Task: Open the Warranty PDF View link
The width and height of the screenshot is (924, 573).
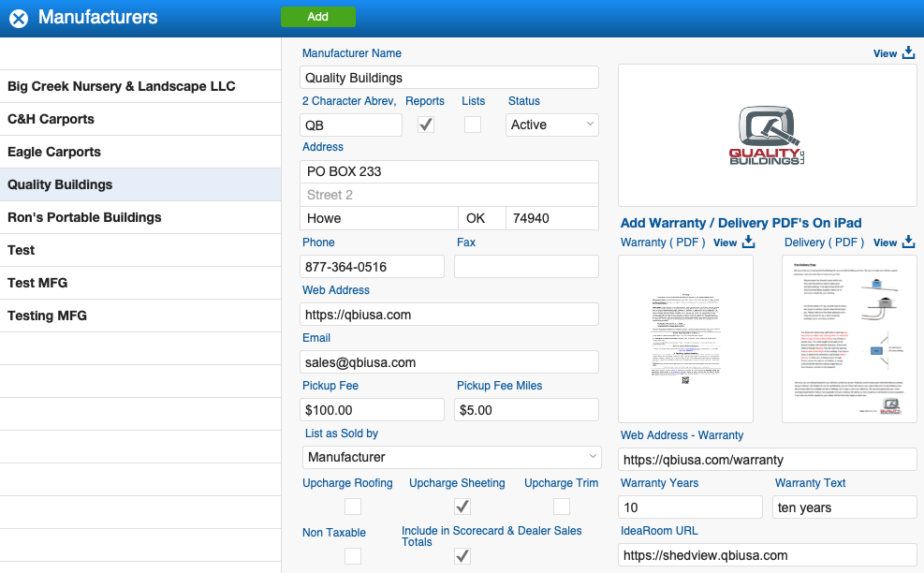Action: coord(725,242)
